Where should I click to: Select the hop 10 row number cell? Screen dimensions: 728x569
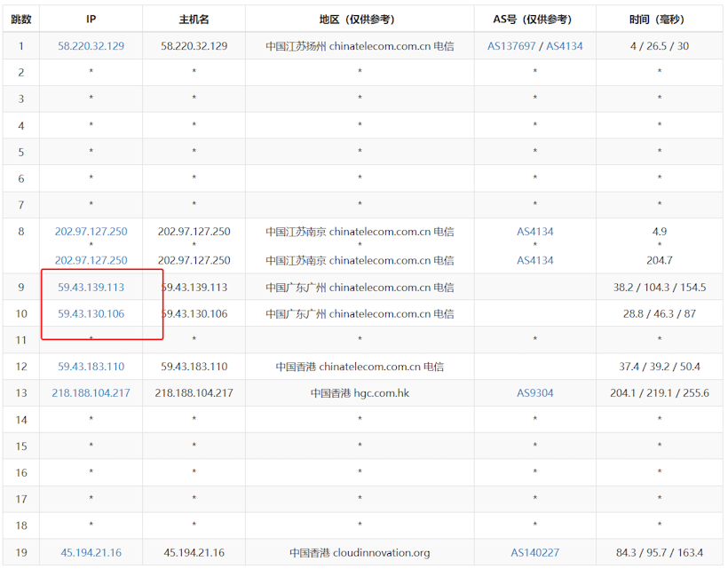tap(20, 313)
